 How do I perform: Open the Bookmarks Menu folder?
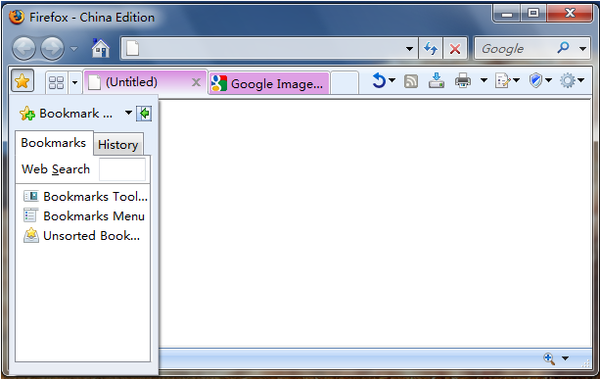point(84,216)
